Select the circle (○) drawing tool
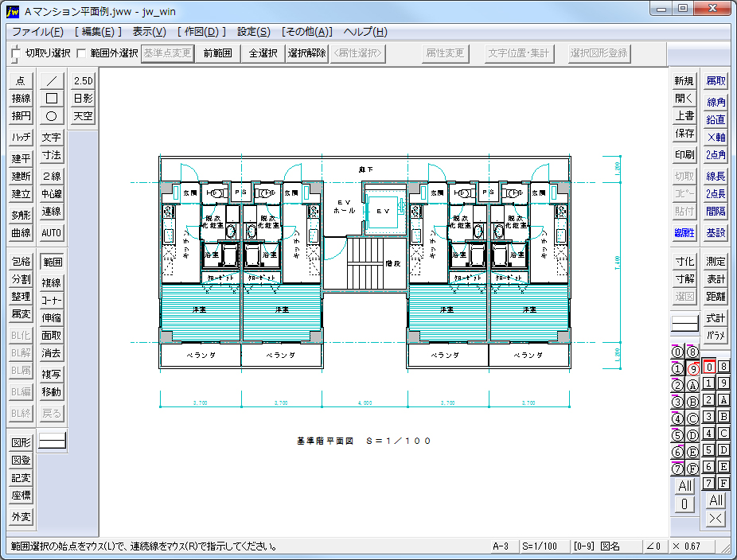Viewport: 737px width, 560px height. coord(52,115)
